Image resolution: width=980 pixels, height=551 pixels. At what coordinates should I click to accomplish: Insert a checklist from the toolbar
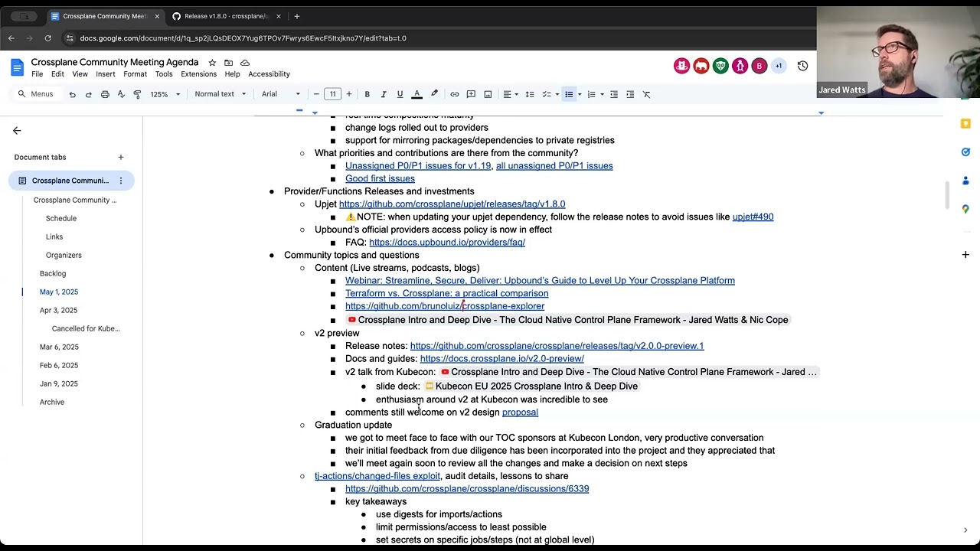point(546,94)
